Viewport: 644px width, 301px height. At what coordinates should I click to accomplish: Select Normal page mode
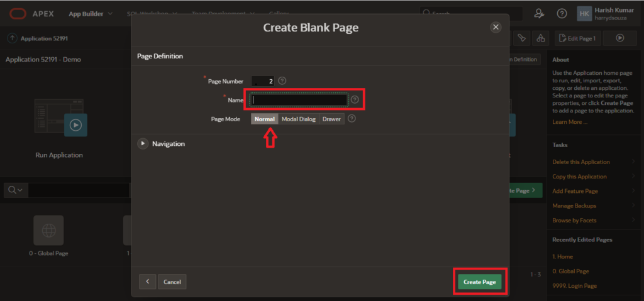click(x=265, y=119)
